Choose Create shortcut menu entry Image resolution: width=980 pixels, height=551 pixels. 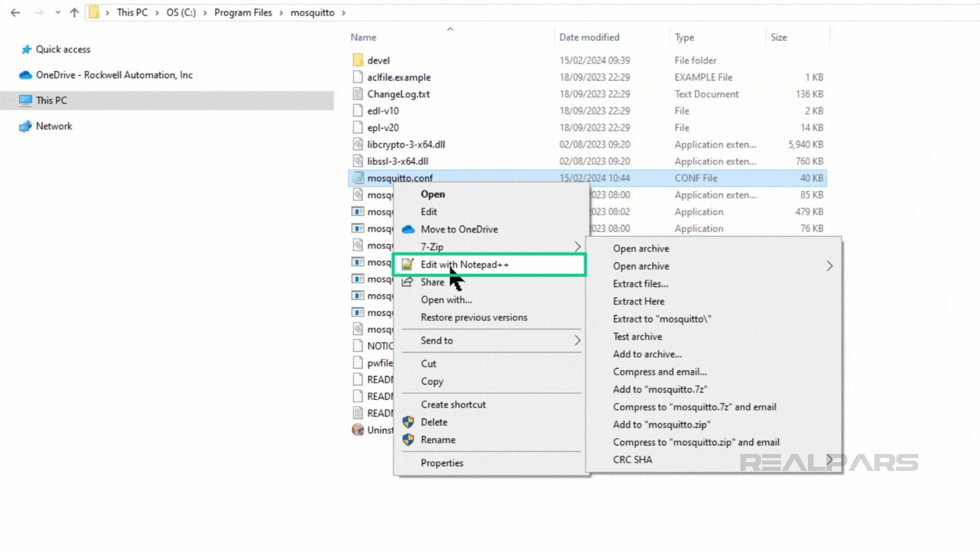click(x=453, y=405)
